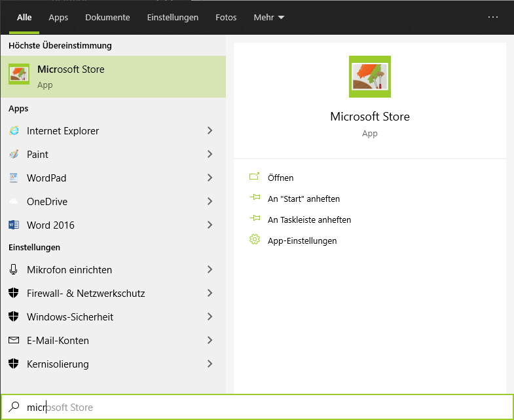Image resolution: width=514 pixels, height=420 pixels.
Task: Click the Microsoft Store icon in best match
Action: click(19, 74)
